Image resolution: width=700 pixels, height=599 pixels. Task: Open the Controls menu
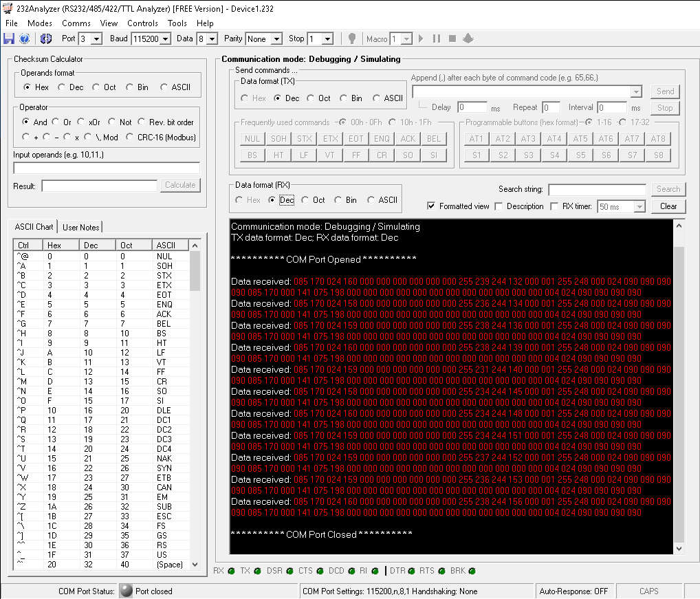tap(142, 23)
